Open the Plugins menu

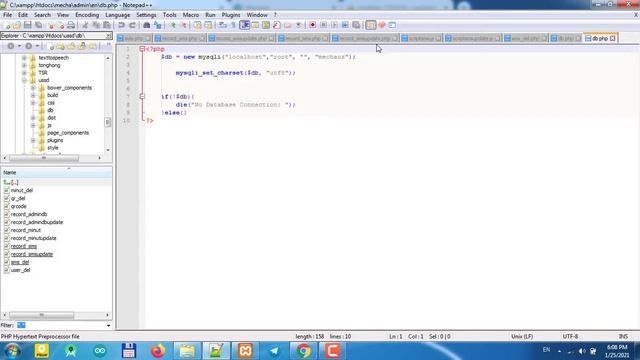click(231, 15)
